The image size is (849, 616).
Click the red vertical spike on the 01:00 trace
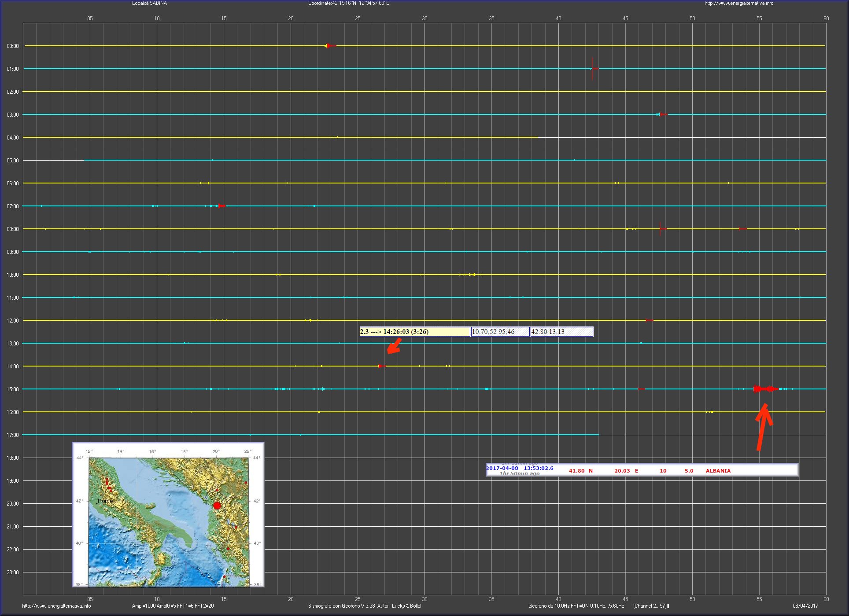[x=593, y=69]
